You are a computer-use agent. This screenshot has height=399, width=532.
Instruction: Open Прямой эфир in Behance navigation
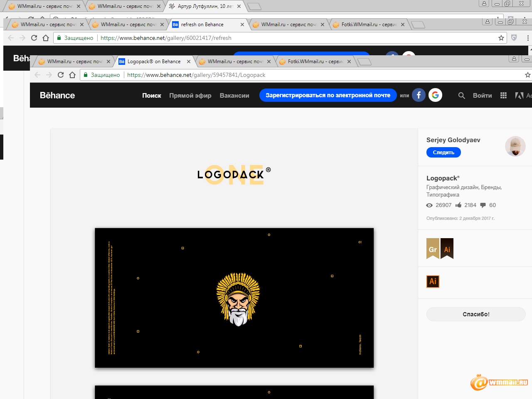pyautogui.click(x=190, y=96)
